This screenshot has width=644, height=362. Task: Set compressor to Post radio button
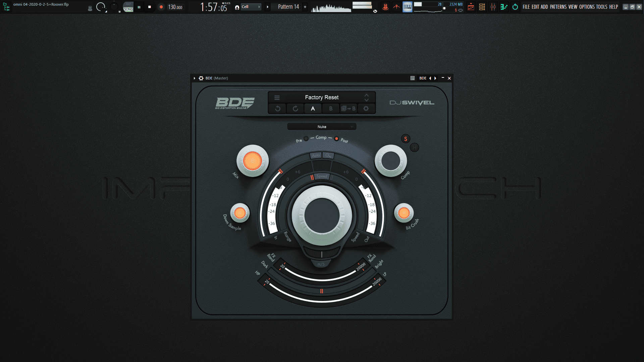point(336,138)
